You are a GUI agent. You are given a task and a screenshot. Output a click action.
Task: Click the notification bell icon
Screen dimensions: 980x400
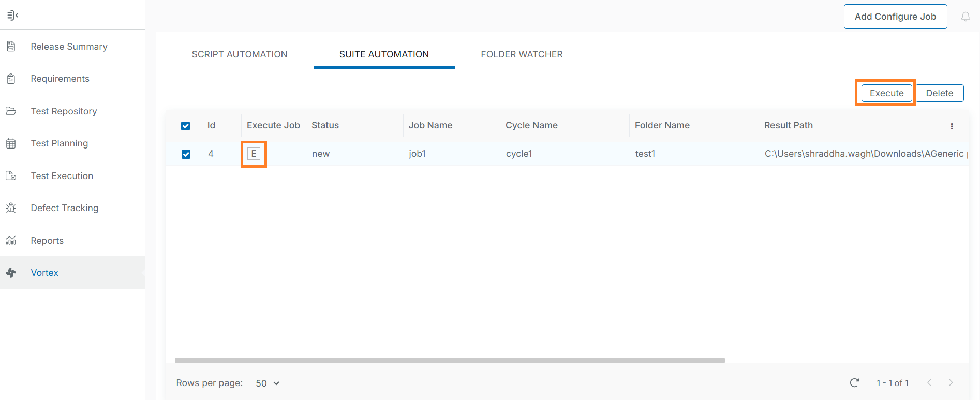966,17
